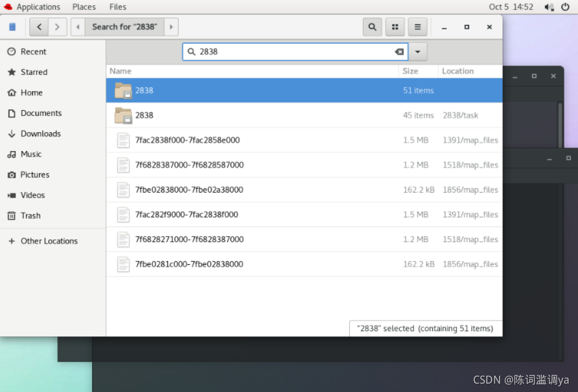
Task: Open the Places menu
Action: (84, 7)
